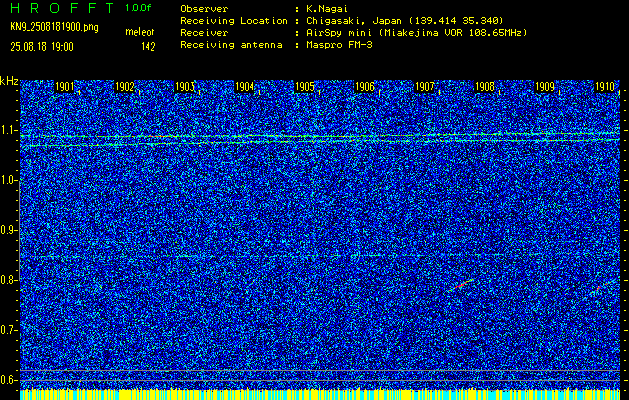Viewport: 629px width, 400px height.
Task: Click the 1901 time marker
Action: click(x=64, y=87)
